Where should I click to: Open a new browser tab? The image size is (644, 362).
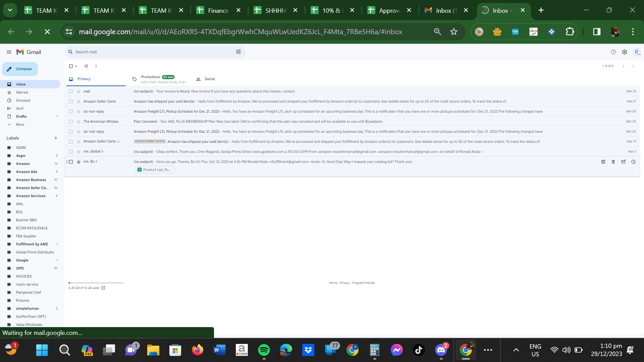(x=541, y=10)
